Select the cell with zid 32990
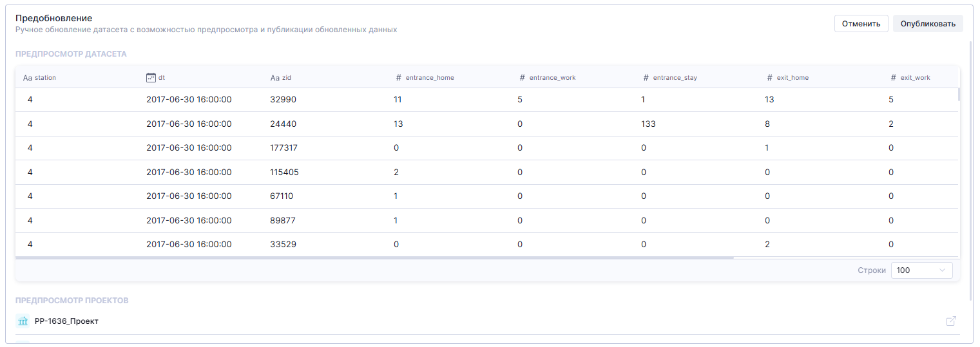Viewport: 980px width, 347px height. click(x=283, y=100)
